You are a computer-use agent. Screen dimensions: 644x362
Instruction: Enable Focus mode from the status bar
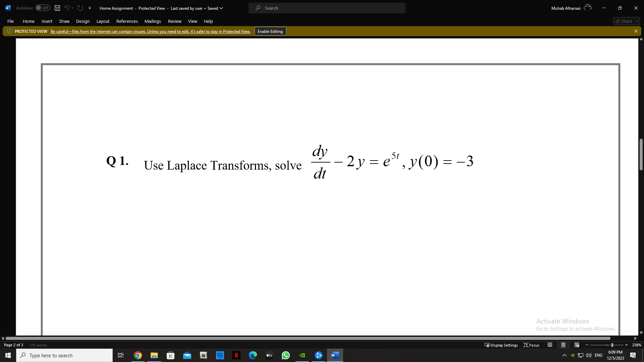[531, 345]
